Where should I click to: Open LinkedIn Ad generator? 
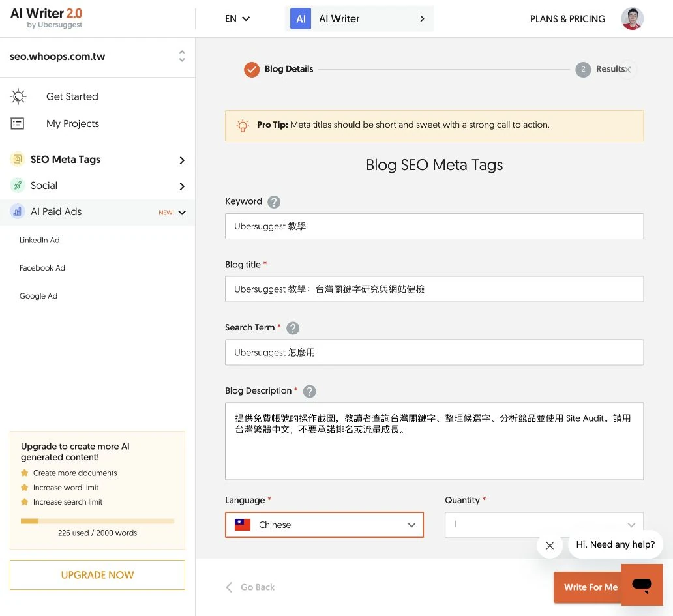(x=40, y=241)
